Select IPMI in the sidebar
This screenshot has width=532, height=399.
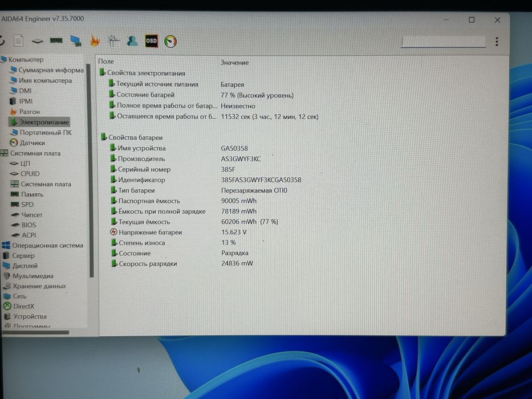coord(21,101)
